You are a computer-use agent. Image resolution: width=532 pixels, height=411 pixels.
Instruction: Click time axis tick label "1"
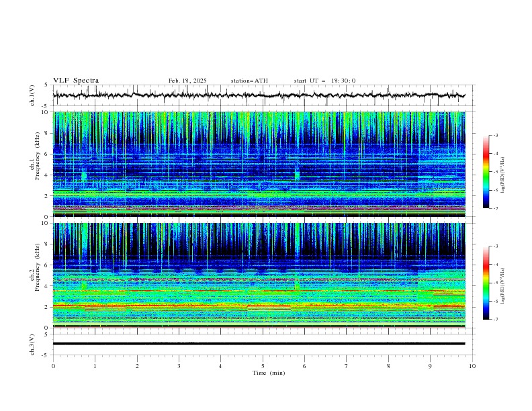point(95,366)
